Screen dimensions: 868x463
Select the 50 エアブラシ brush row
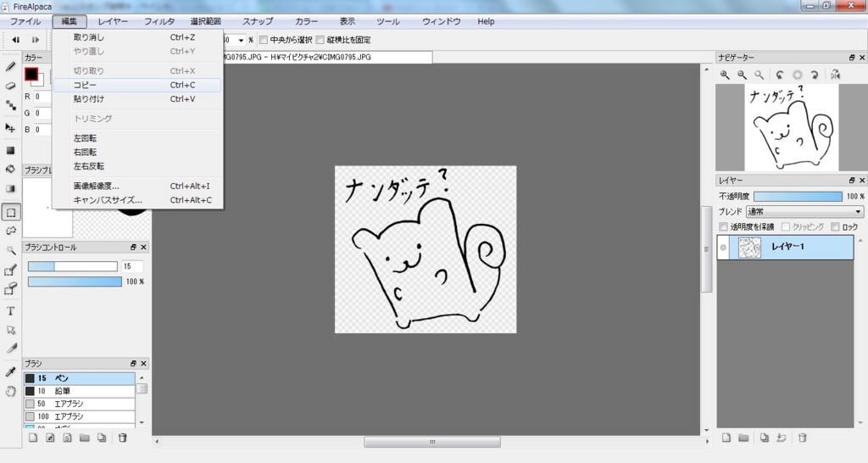tap(79, 404)
